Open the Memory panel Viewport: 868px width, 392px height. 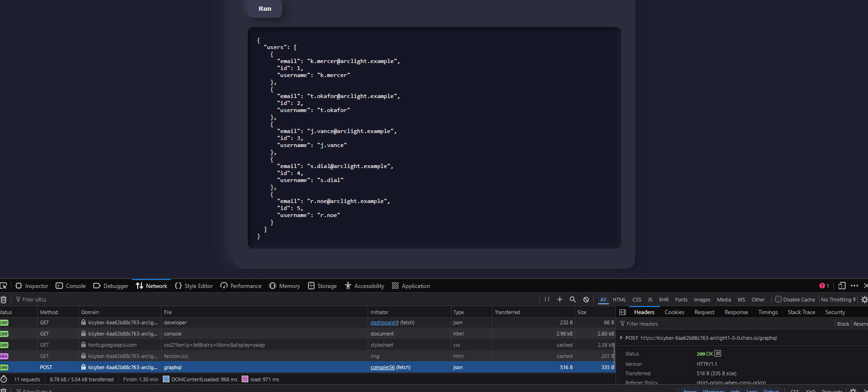point(285,286)
